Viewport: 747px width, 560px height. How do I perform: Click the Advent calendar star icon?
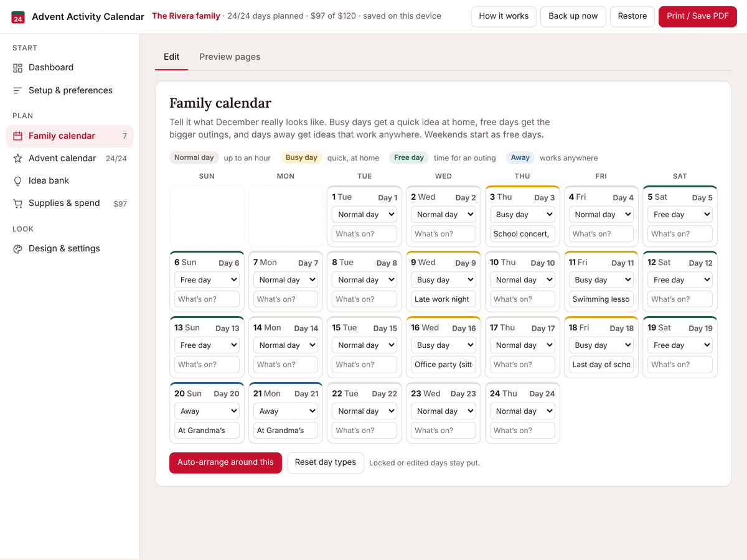[17, 159]
